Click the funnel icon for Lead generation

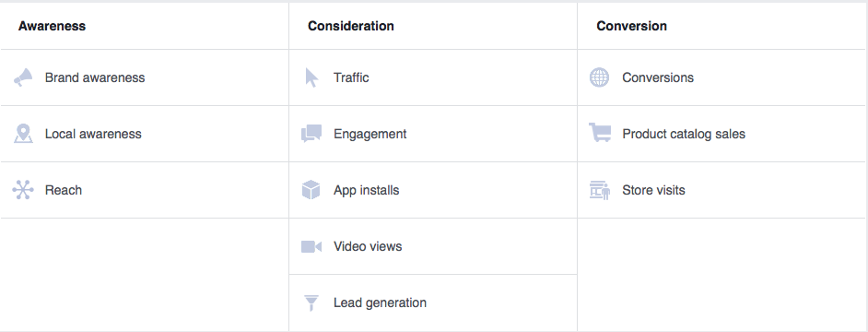(x=311, y=303)
